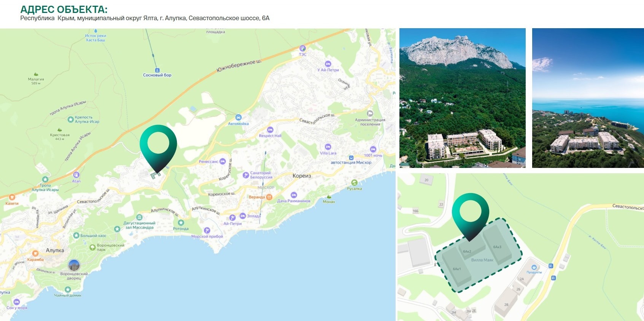Screen dimensions: 644x321
Task: Select the Крепость Алупка-Исар landmark icon
Action: (x=70, y=120)
